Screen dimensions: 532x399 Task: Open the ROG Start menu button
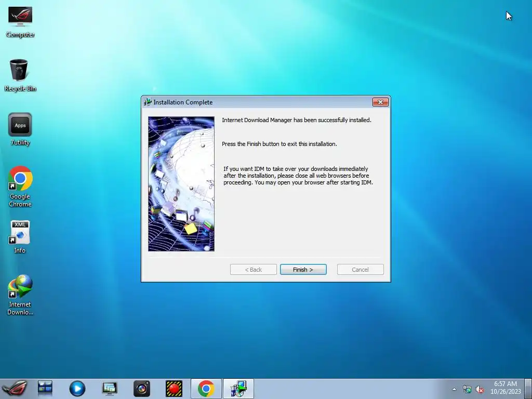point(14,389)
